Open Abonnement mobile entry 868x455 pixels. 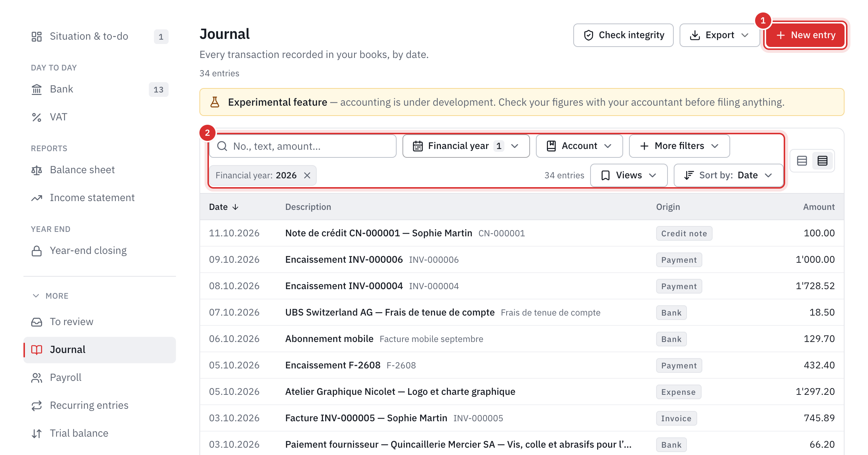(x=522, y=339)
